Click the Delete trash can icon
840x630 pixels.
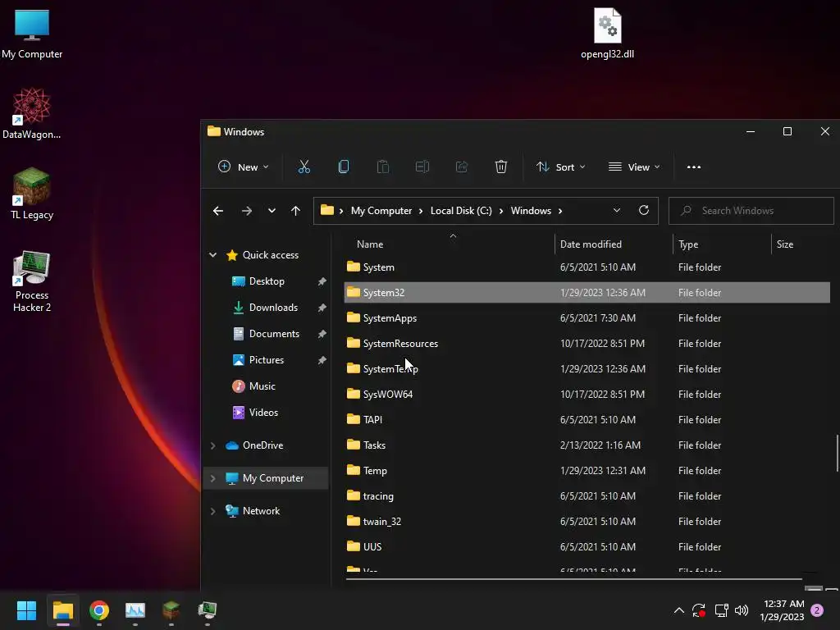501,167
